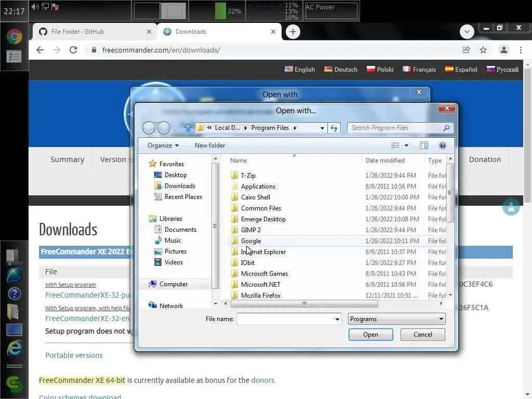Image resolution: width=532 pixels, height=399 pixels.
Task: Reload the FreeCommander downloads page
Action: [73, 50]
